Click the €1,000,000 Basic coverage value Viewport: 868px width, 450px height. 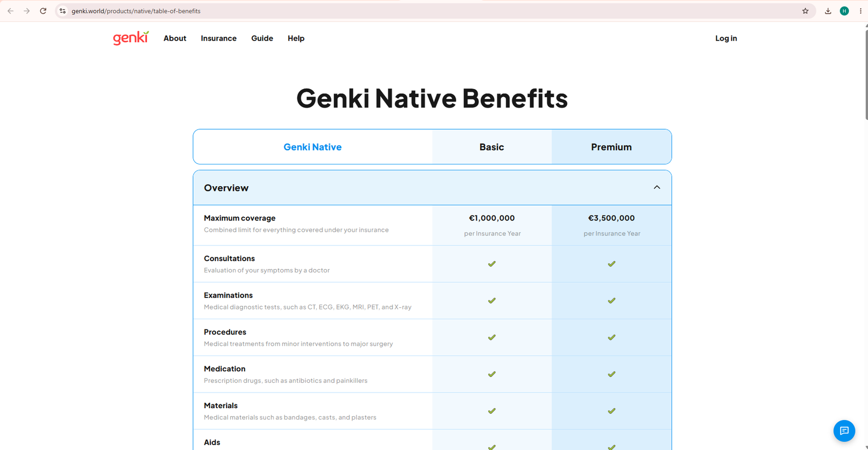pos(492,218)
